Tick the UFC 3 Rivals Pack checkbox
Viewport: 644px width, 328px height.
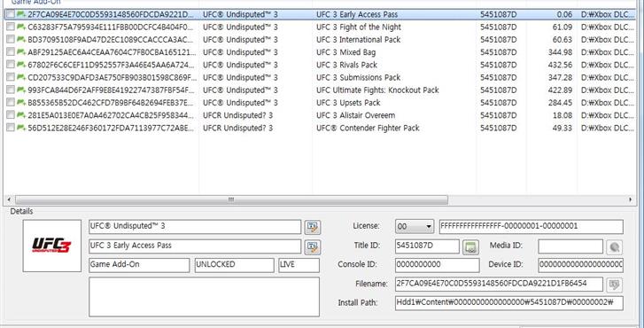11,65
